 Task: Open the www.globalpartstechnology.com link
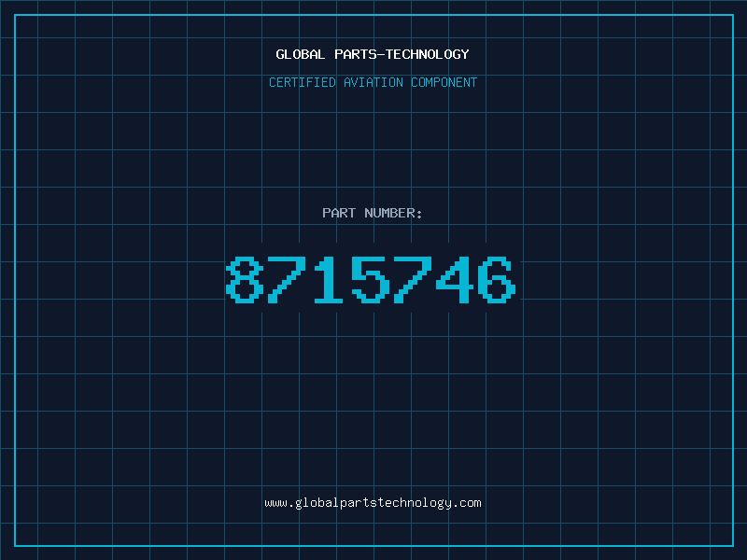[x=373, y=503]
